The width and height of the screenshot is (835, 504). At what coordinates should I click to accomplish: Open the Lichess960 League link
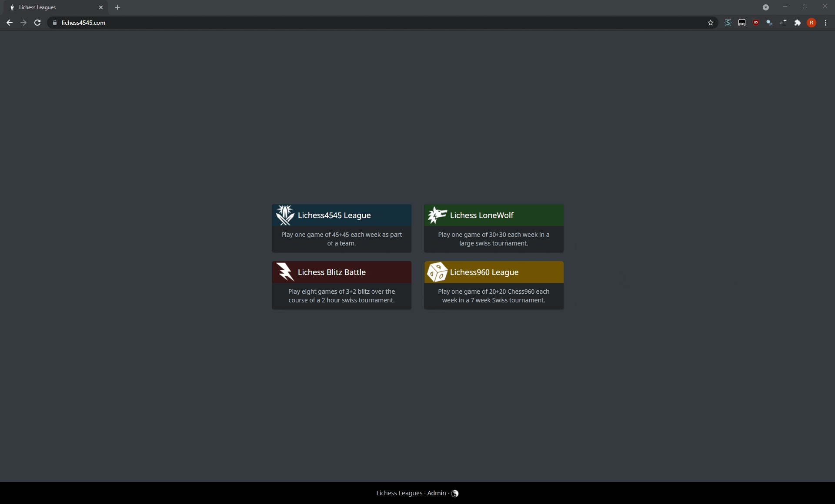point(484,272)
